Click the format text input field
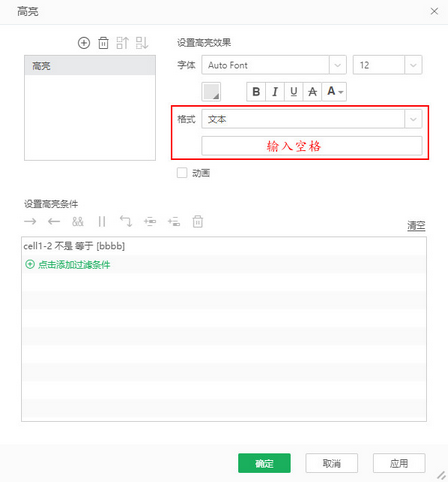Screen dimensions: 448x482 click(312, 146)
